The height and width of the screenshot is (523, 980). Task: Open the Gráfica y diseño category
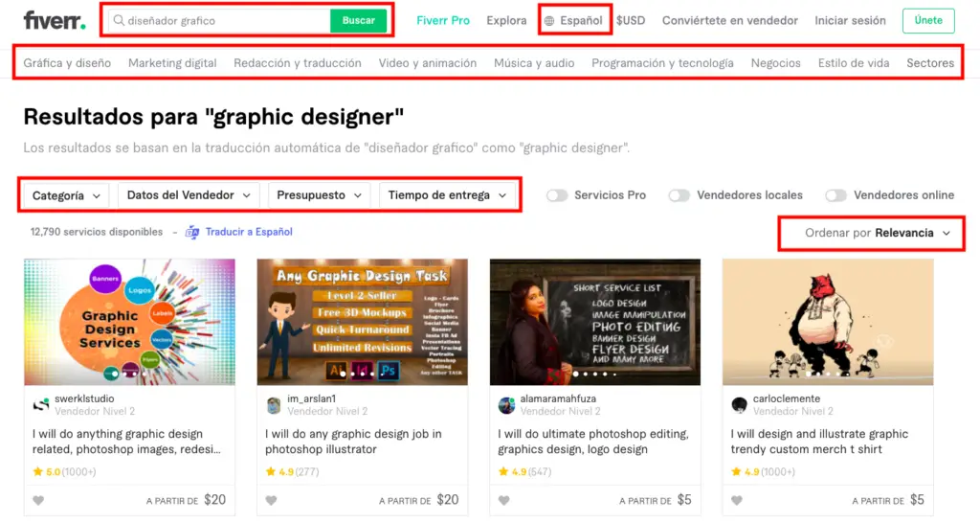tap(67, 63)
